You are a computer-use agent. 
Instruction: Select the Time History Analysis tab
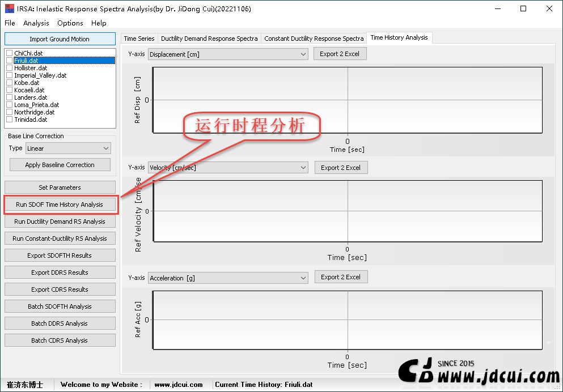[399, 37]
